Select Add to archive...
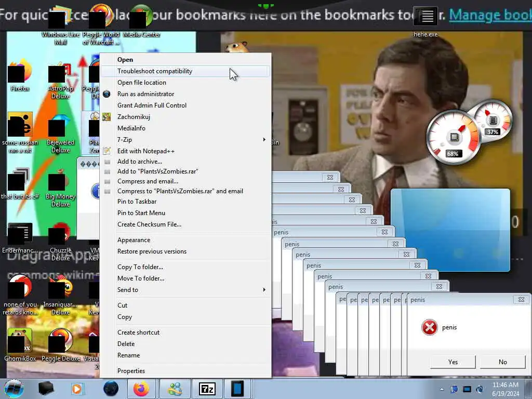532x399 pixels. (185, 162)
